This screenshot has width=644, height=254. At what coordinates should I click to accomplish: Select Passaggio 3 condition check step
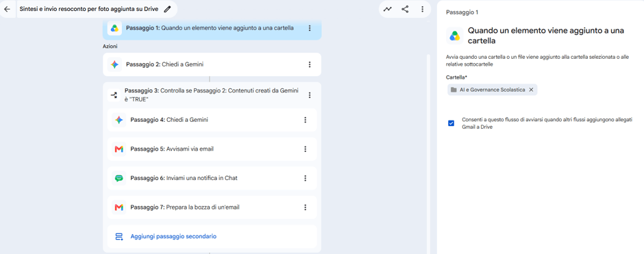coord(212,95)
